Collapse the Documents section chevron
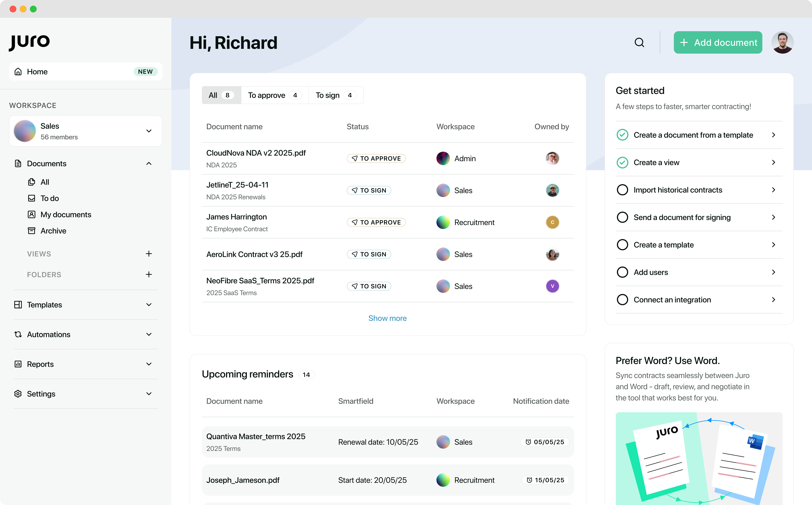The width and height of the screenshot is (812, 505). coord(149,163)
